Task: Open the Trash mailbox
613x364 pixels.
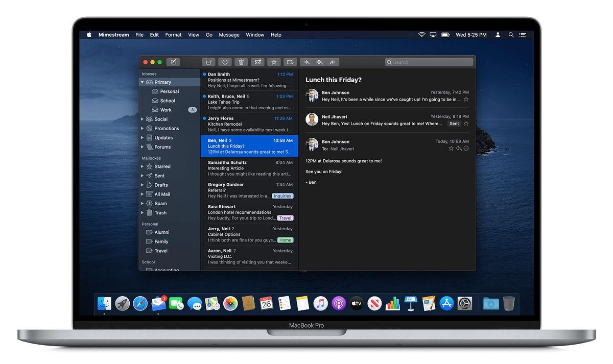Action: click(x=170, y=212)
